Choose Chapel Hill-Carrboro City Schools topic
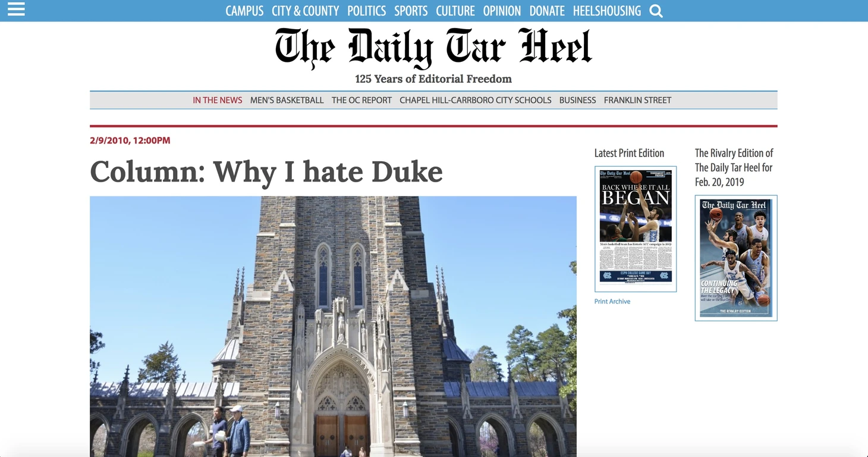The image size is (868, 457). point(476,100)
